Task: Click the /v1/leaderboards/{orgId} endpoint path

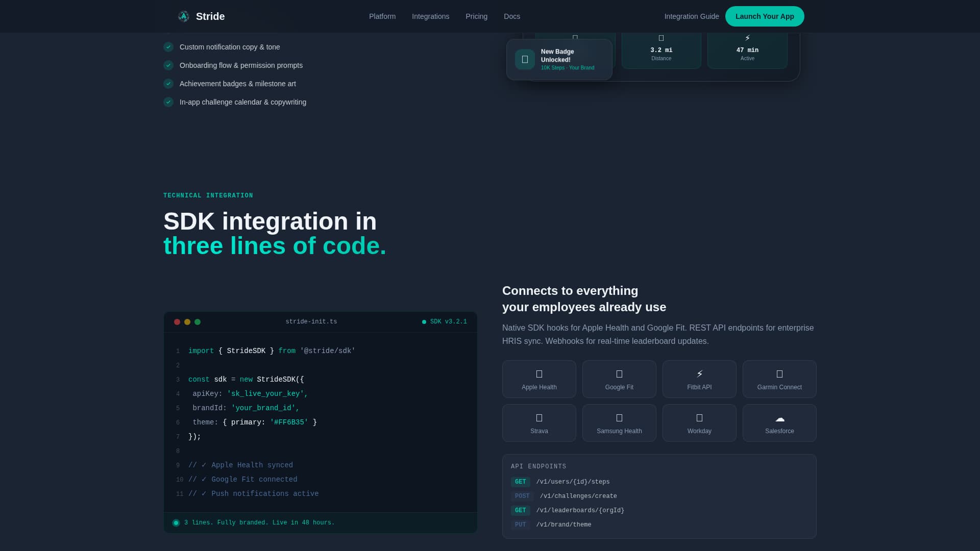Action: pos(580,511)
